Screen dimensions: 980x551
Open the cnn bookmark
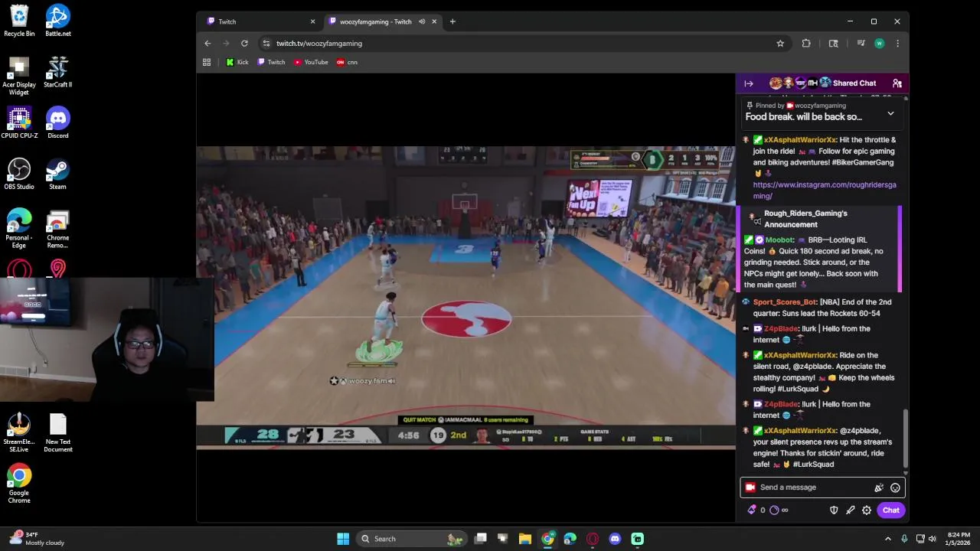(347, 62)
